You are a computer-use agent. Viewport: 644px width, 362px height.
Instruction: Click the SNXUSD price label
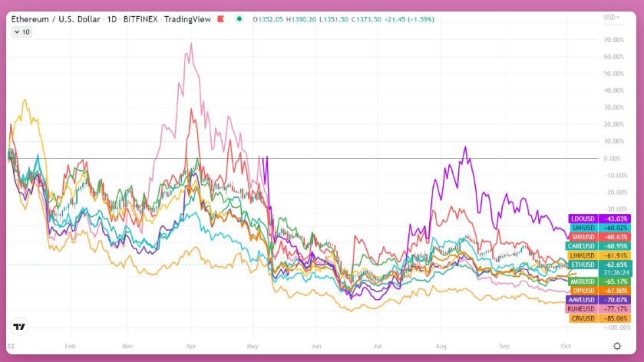point(583,237)
